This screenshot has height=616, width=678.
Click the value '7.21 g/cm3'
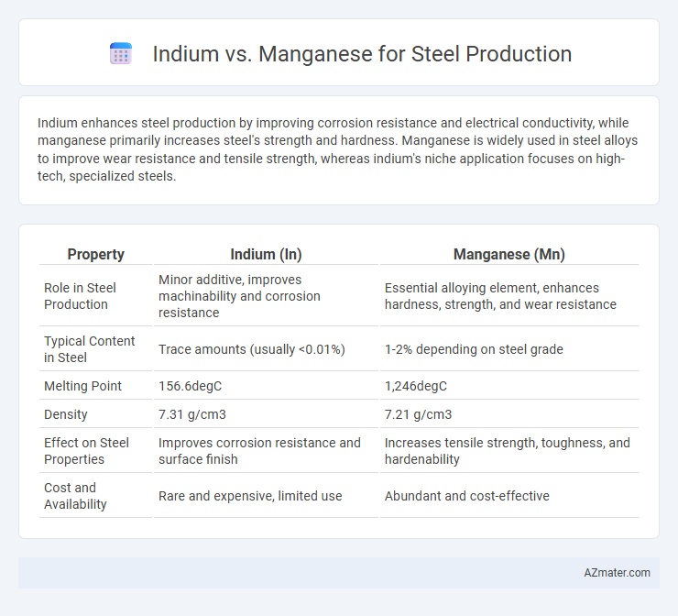click(x=418, y=414)
